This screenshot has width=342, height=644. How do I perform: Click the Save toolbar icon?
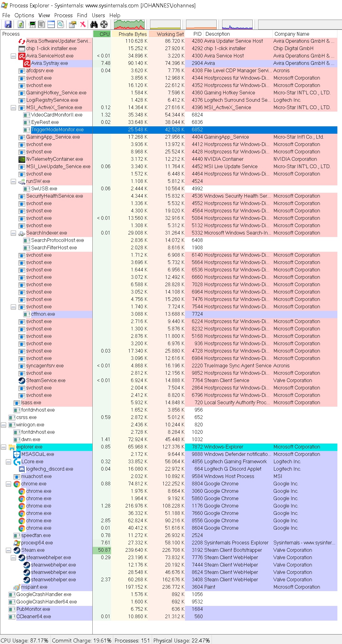(x=8, y=24)
